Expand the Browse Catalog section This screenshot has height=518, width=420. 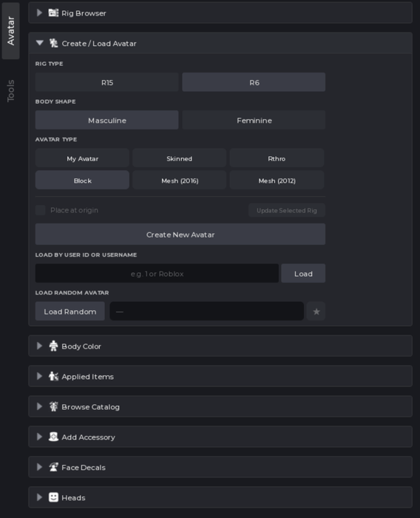[x=40, y=406]
